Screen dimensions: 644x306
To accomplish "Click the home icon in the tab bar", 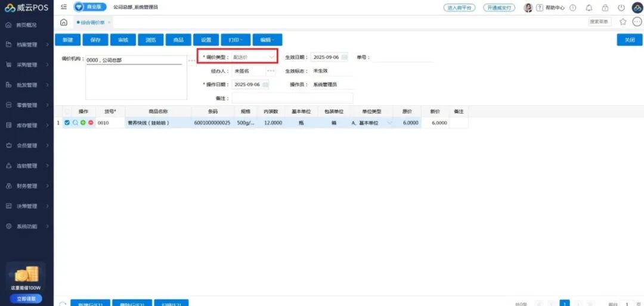I will coord(64,22).
